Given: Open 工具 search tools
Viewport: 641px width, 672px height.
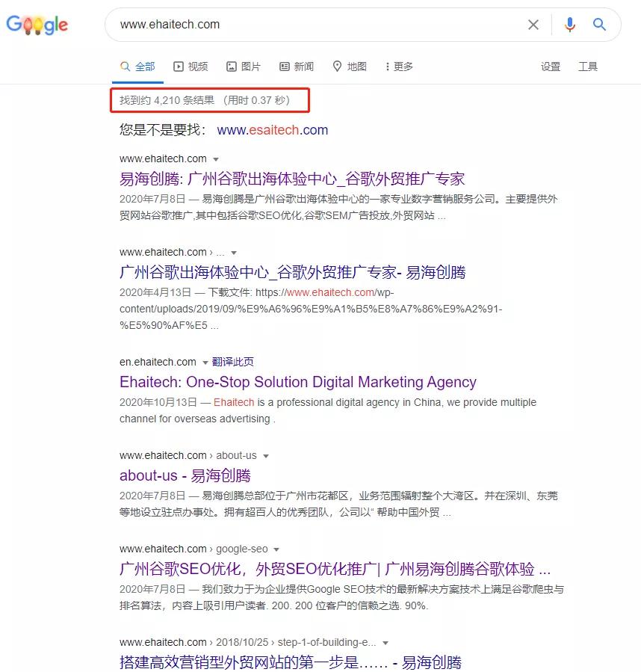Looking at the screenshot, I should 587,67.
